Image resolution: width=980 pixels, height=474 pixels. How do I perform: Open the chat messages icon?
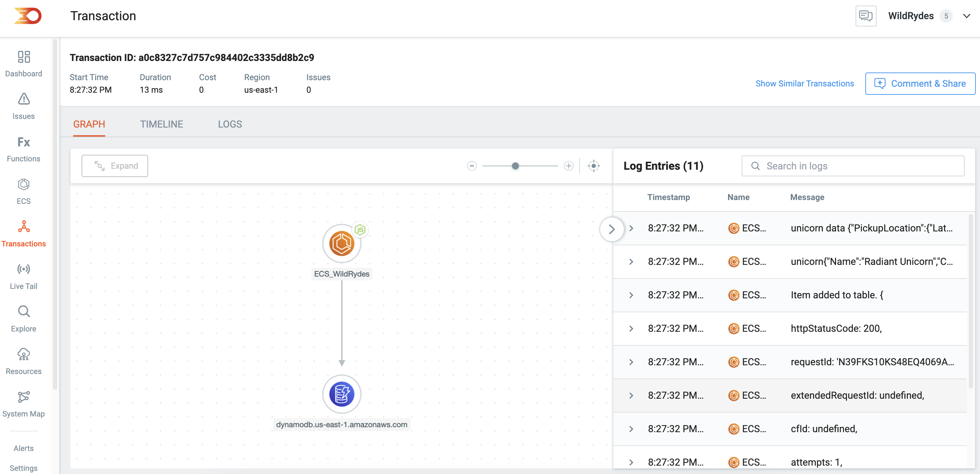click(866, 16)
